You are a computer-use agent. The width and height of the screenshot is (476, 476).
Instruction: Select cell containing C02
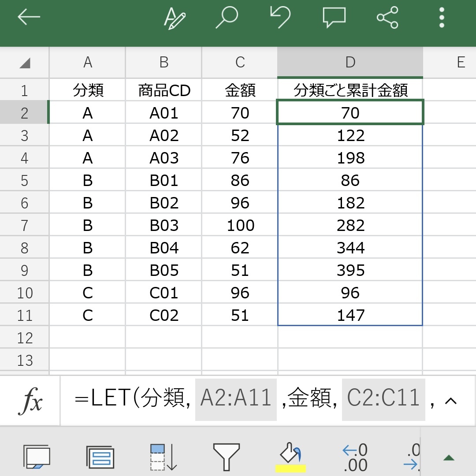(164, 315)
